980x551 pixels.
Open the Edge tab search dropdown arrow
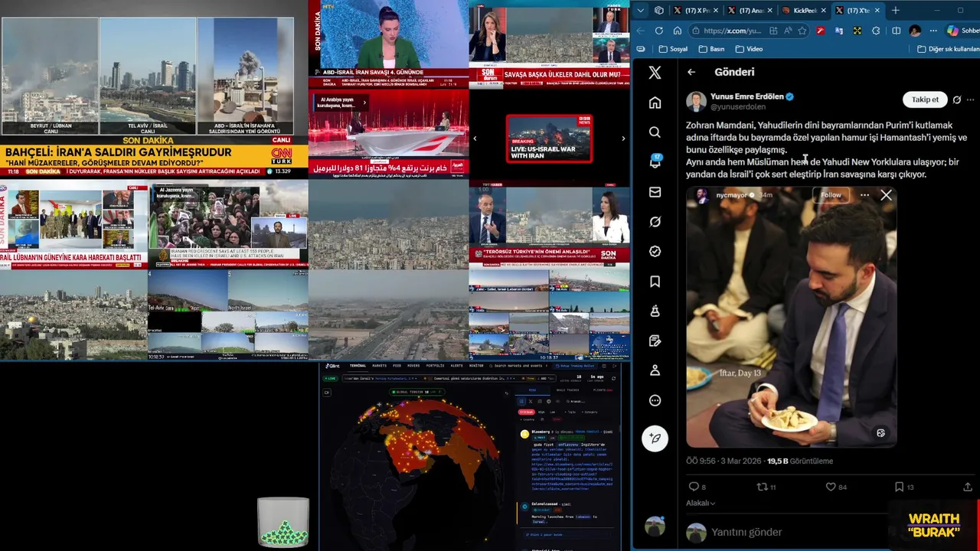(x=641, y=10)
